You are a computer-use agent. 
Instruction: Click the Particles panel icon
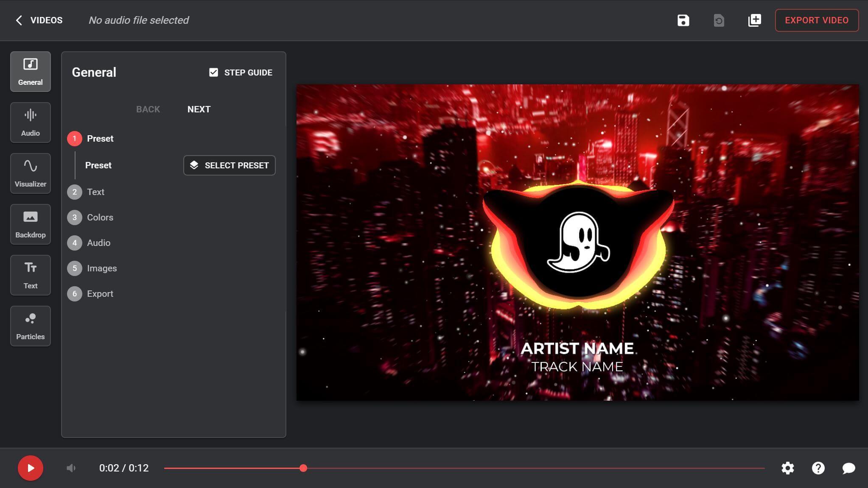click(30, 326)
